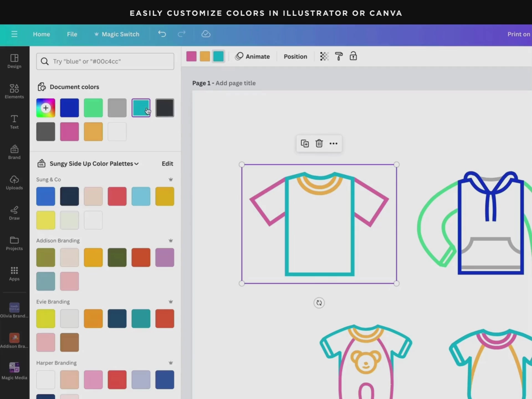Select the white document color swatch
532x399 pixels.
click(x=117, y=132)
